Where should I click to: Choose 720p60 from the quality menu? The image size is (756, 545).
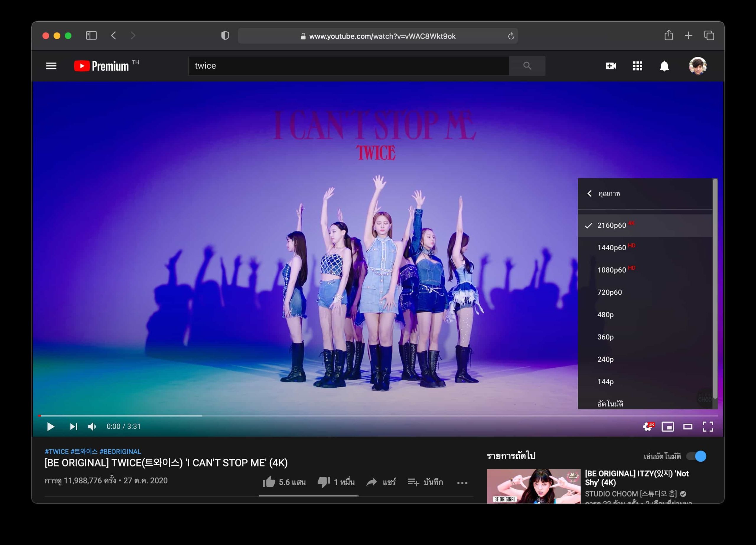[x=609, y=292]
